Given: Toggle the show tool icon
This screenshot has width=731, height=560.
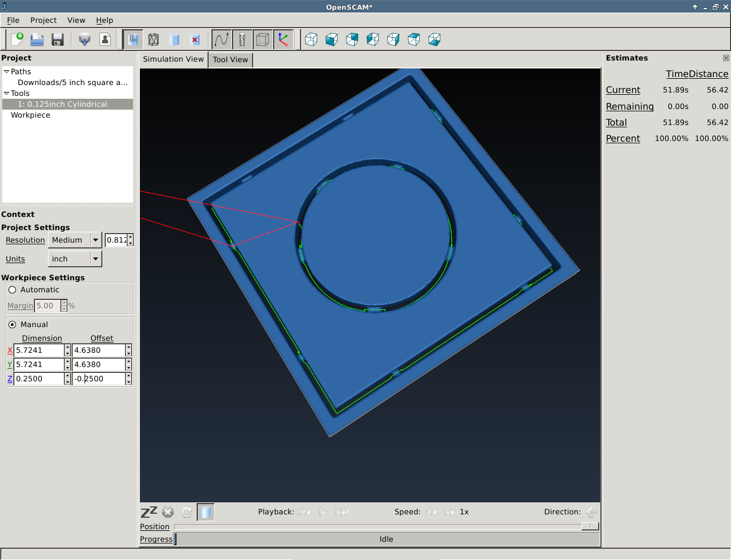Looking at the screenshot, I should [242, 39].
